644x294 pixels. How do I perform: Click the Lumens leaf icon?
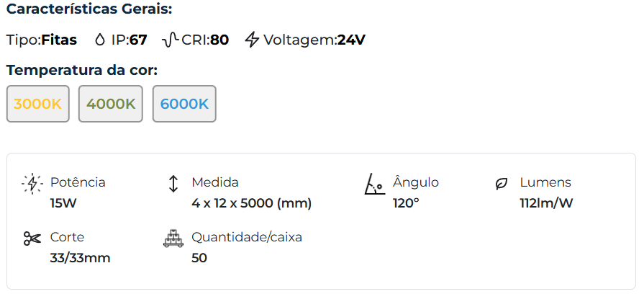502,184
